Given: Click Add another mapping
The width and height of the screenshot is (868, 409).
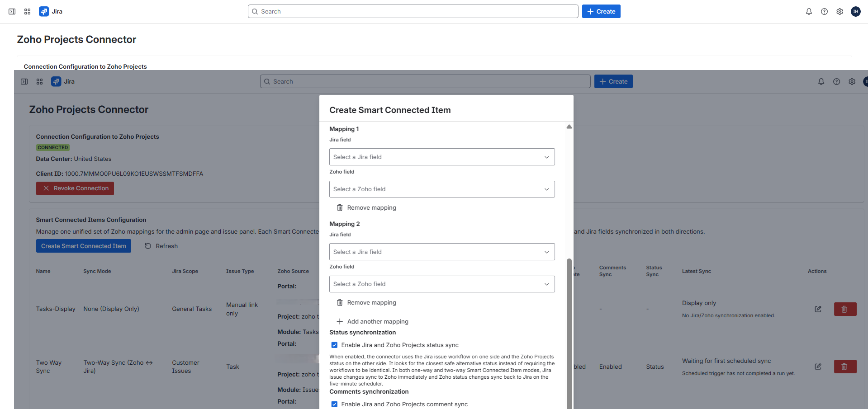Looking at the screenshot, I should click(373, 321).
